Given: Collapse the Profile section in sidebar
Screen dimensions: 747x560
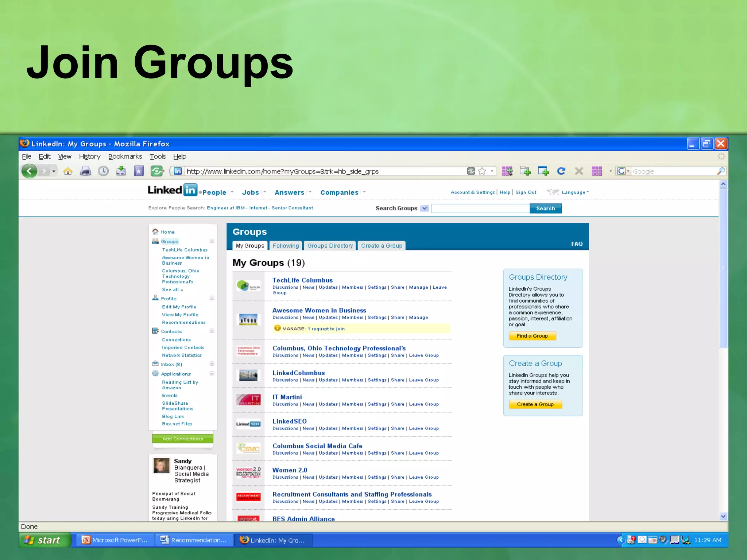Looking at the screenshot, I should [x=212, y=298].
